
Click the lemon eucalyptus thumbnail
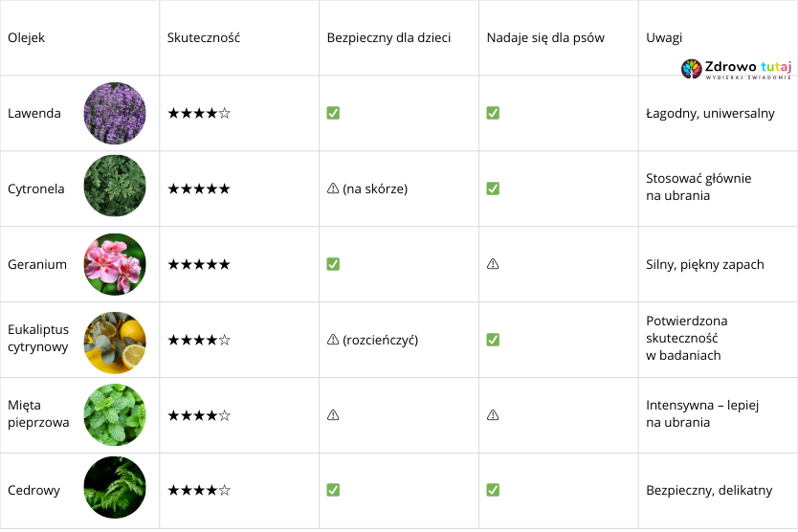[115, 340]
